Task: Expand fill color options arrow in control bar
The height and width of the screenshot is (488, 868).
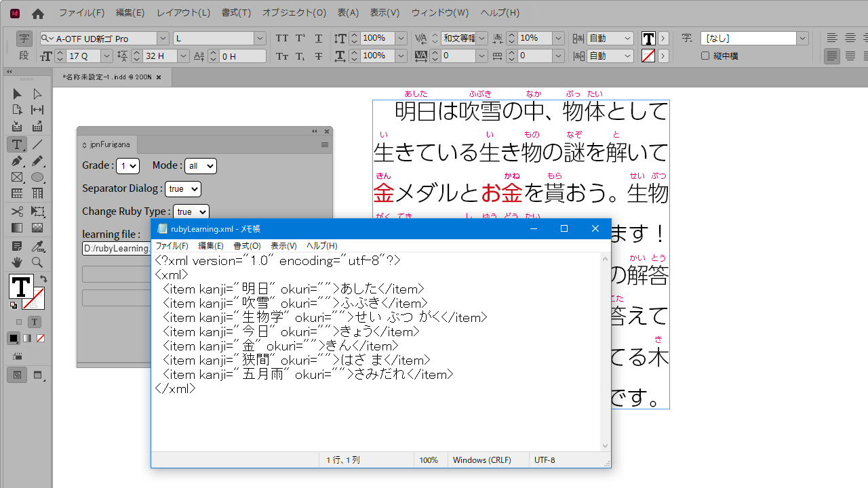Action: pyautogui.click(x=663, y=39)
